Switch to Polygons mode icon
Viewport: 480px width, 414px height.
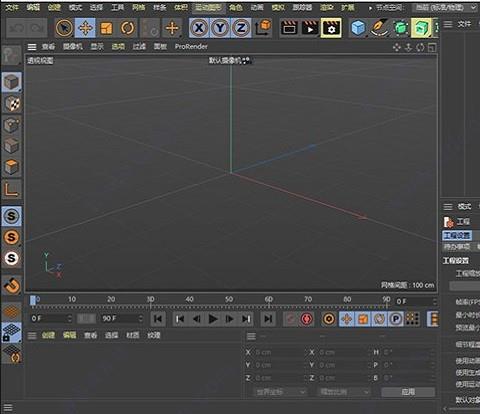coord(12,167)
